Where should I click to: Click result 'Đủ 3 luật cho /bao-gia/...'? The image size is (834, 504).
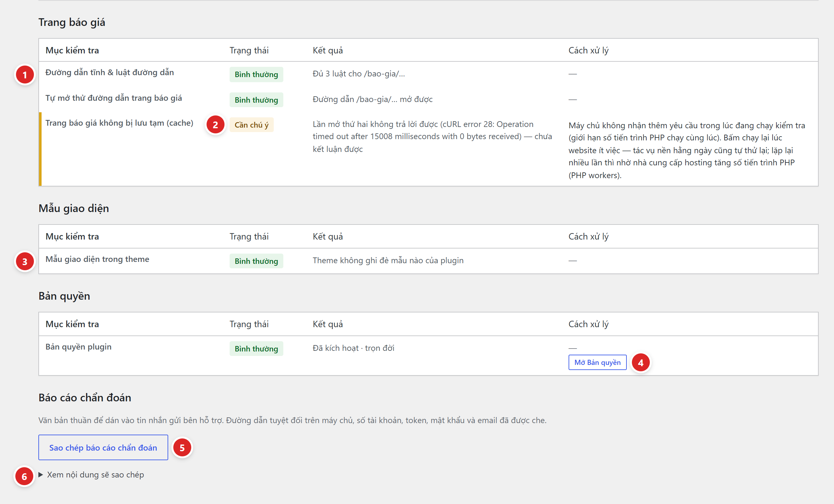tap(359, 74)
